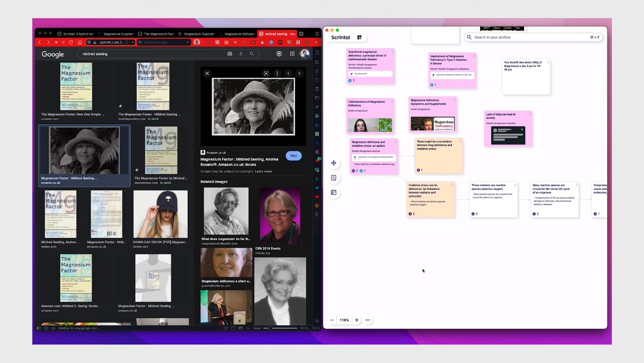Open the CRN 2016 Events related image

coord(280,217)
